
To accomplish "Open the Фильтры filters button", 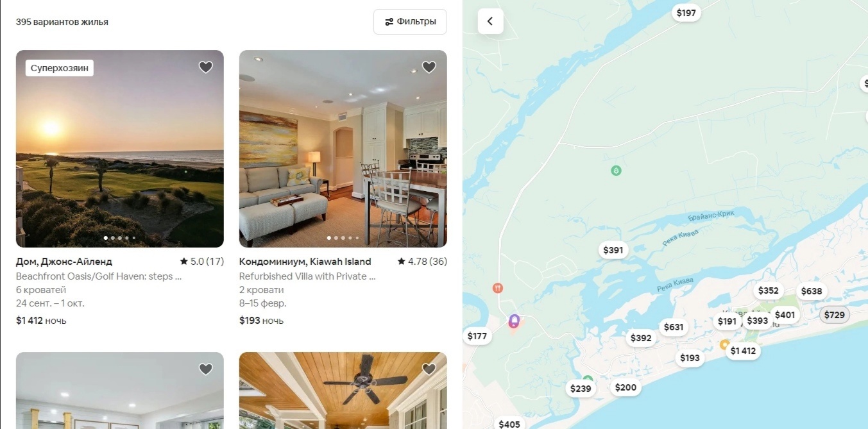I will click(x=410, y=22).
